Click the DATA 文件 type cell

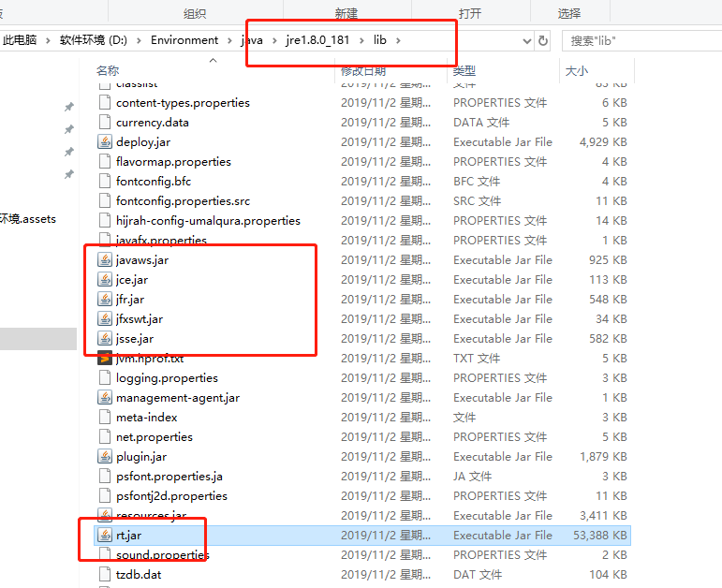pos(481,123)
